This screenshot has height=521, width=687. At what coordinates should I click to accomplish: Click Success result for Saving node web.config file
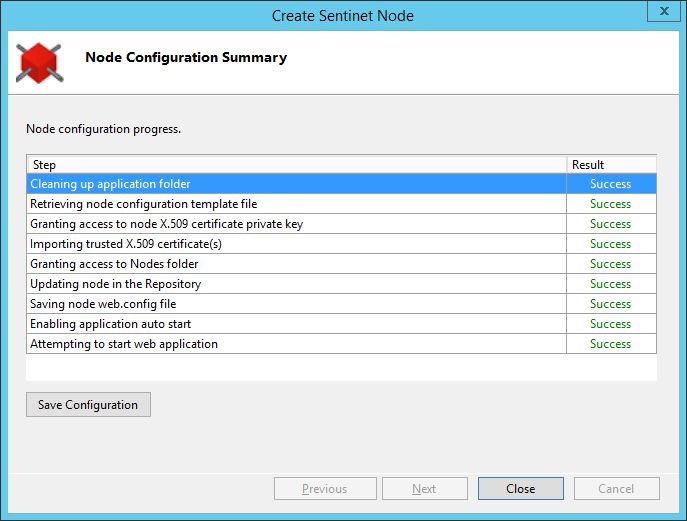[x=610, y=304]
